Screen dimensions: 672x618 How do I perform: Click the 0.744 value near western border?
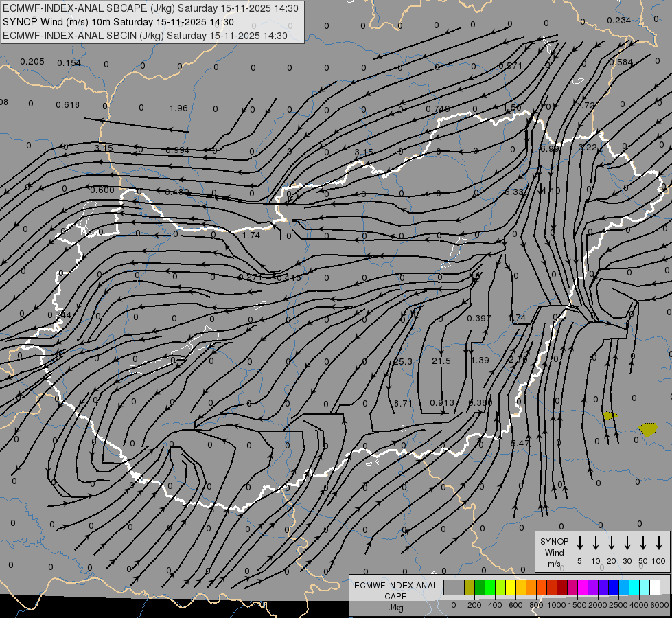[x=60, y=314]
